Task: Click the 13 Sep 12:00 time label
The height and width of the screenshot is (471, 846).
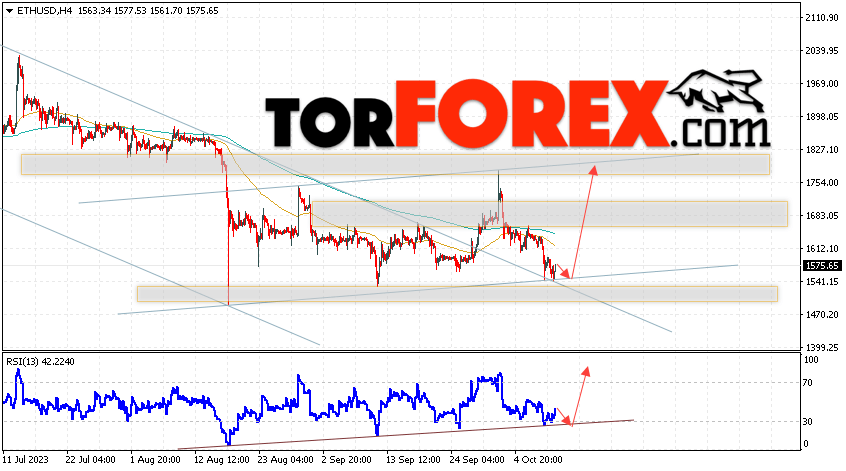Action: 413,460
